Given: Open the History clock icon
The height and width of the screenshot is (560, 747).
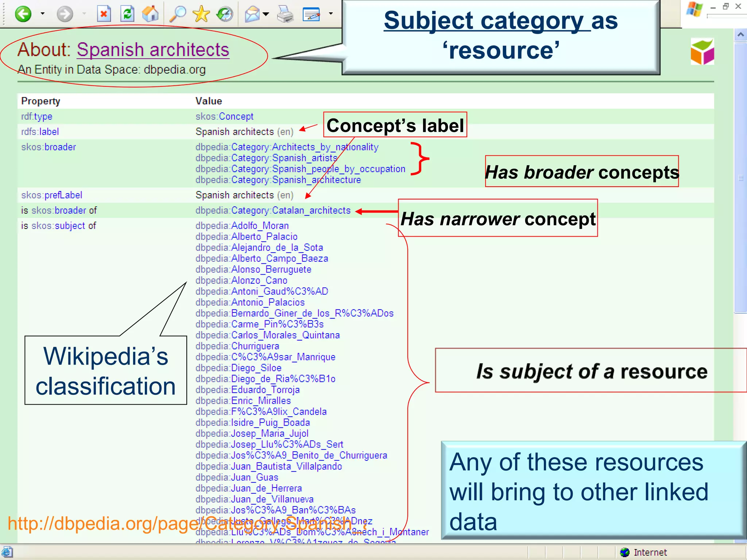Looking at the screenshot, I should coord(225,14).
